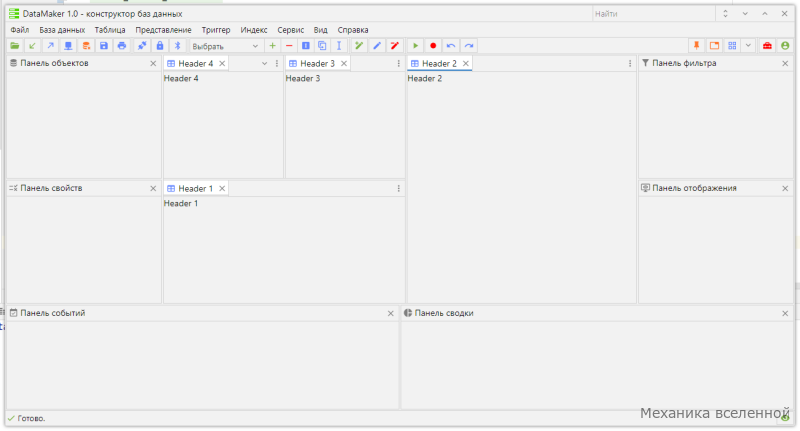Image resolution: width=800 pixels, height=431 pixels.
Task: Open the three-dot menu of Header 1 group
Action: 398,189
